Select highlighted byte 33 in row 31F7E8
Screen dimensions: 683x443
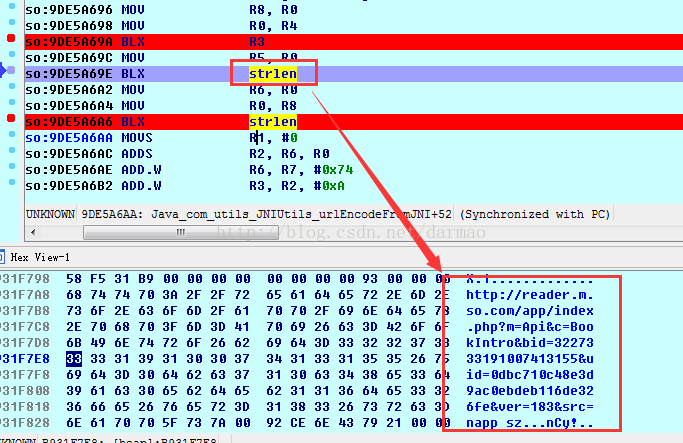[74, 359]
